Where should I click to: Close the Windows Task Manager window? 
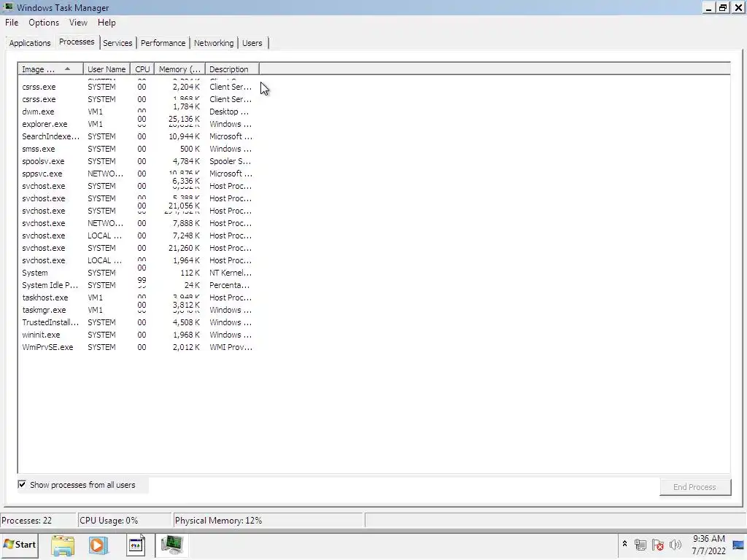tap(738, 7)
